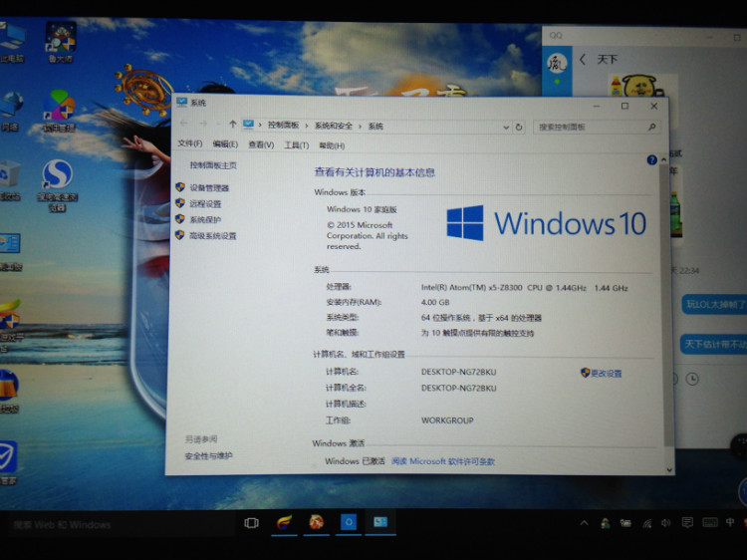Open 远程设置 from sidebar
This screenshot has height=560, width=747.
205,204
